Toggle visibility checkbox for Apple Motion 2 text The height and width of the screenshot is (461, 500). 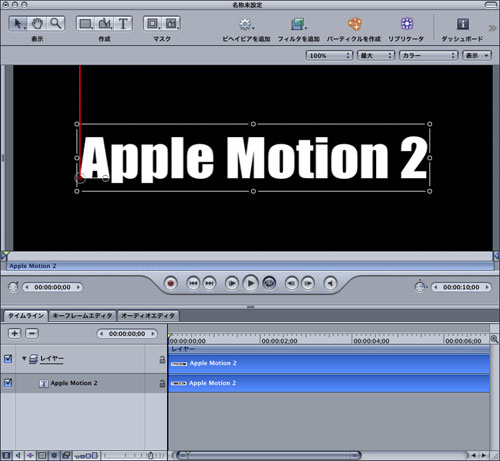click(8, 383)
